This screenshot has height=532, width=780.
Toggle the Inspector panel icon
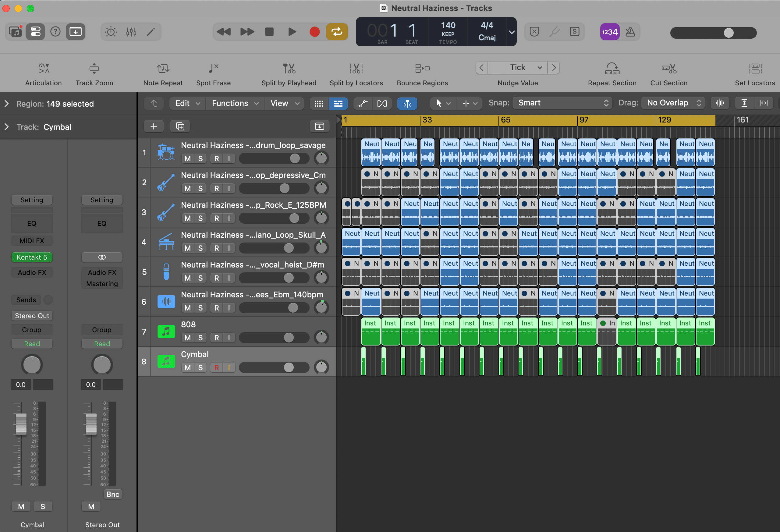35,32
